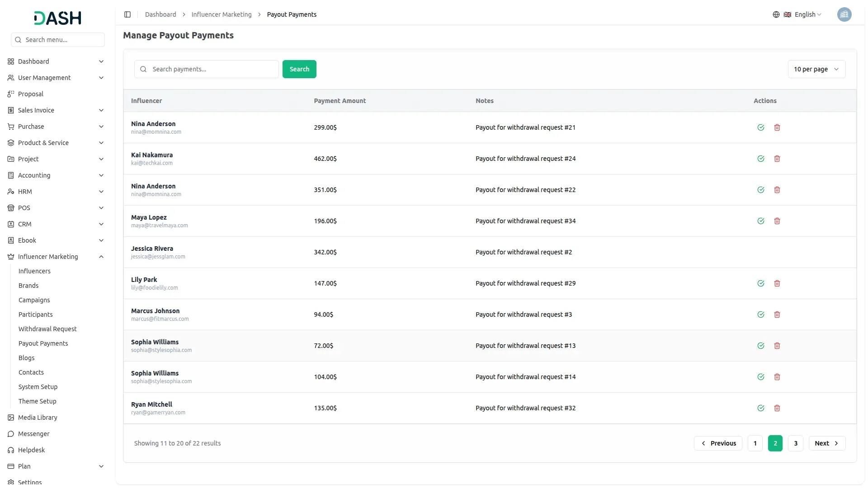Click approve icon for Nina Anderson's 299.00$ payout
Screen dimensions: 868x488
point(761,127)
